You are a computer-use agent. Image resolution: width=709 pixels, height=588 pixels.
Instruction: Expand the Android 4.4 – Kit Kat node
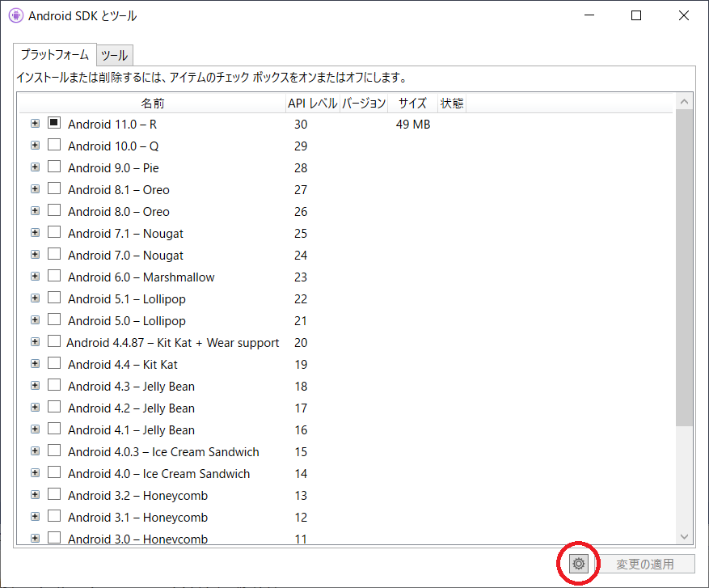click(x=35, y=364)
